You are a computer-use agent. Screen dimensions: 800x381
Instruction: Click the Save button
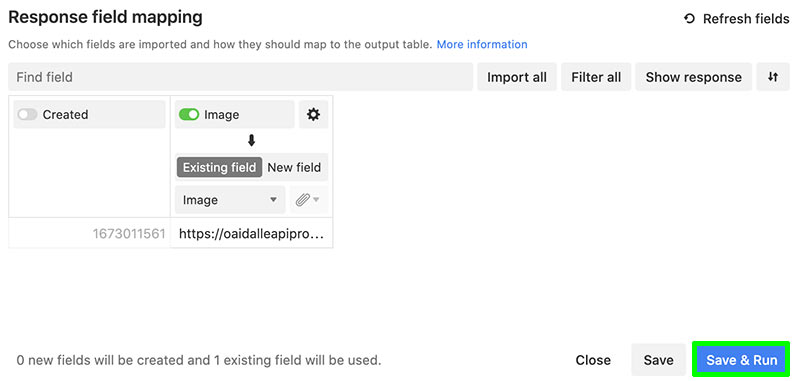[658, 360]
